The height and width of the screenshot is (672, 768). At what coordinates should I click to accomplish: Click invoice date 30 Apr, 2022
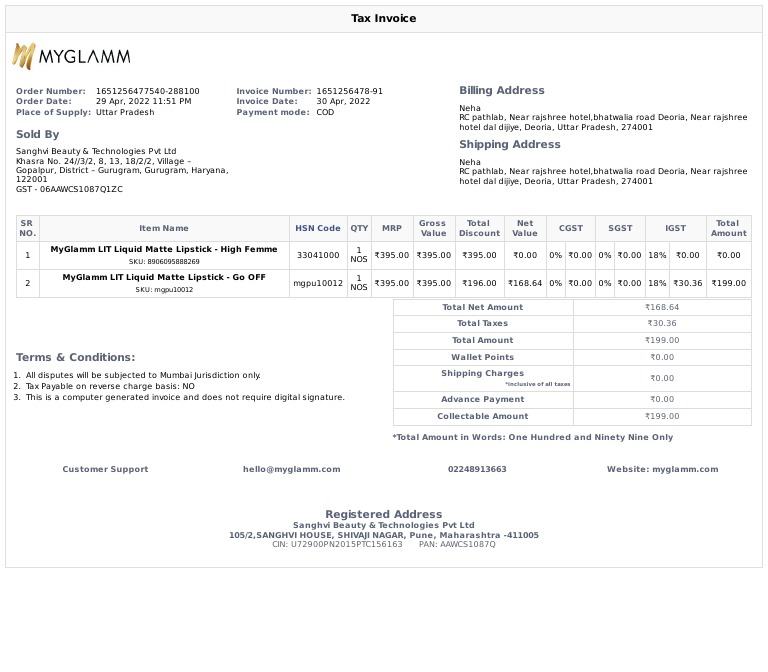(x=343, y=101)
